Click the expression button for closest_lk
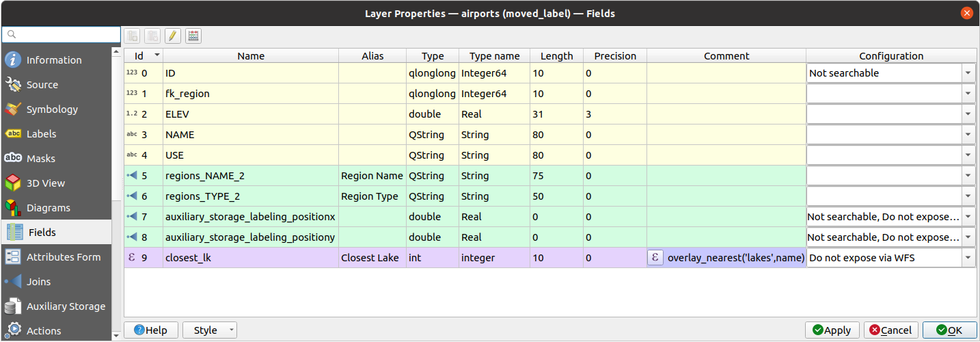 pos(655,258)
